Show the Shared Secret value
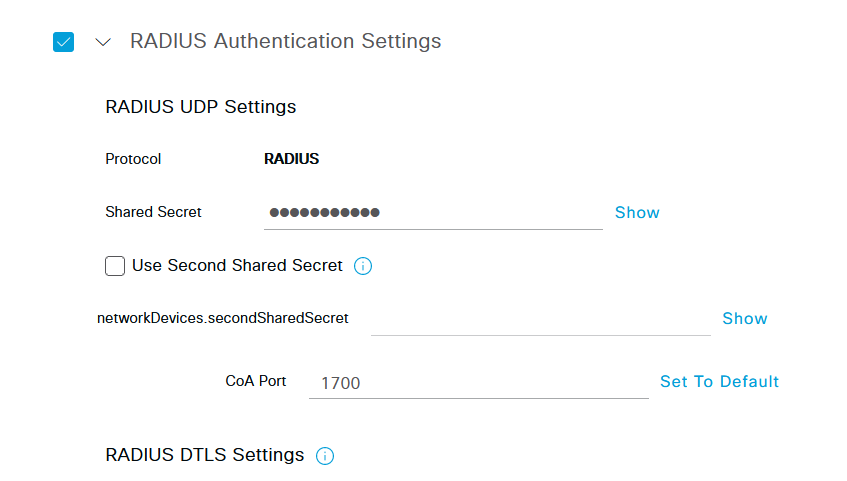This screenshot has height=481, width=847. 637,212
